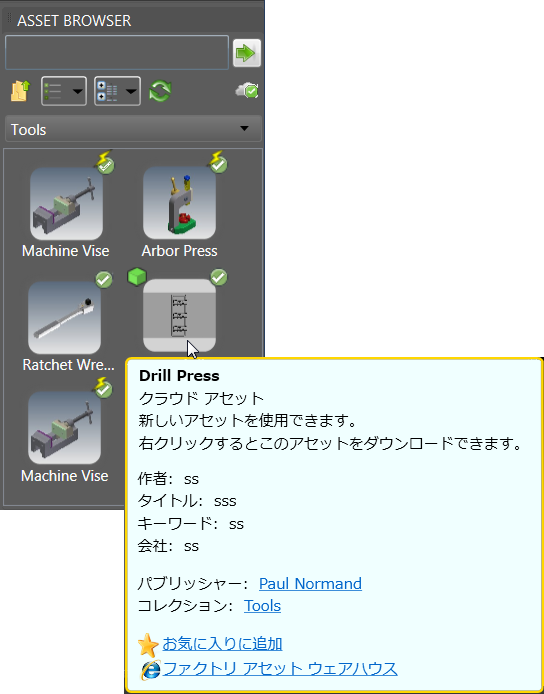Screen dimensions: 544x694
Task: Click the green arrow search go button
Action: point(247,53)
